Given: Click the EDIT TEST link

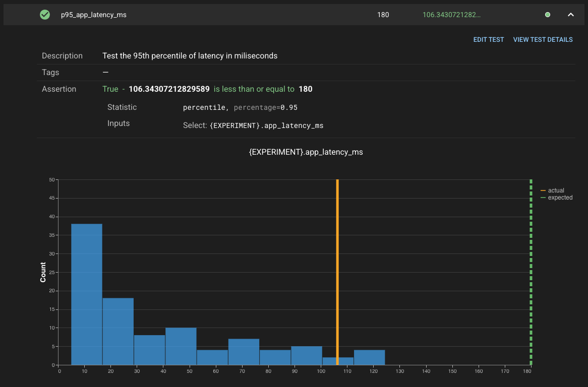Looking at the screenshot, I should [488, 39].
